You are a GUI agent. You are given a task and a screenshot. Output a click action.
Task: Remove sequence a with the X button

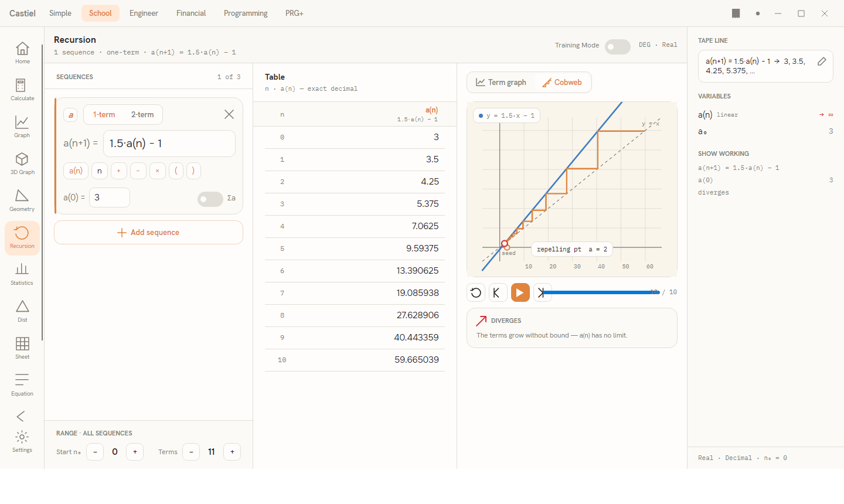(229, 114)
